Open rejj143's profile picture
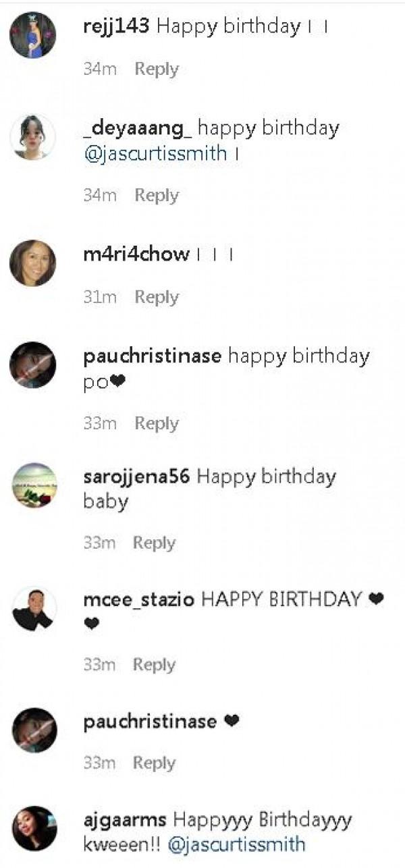Image resolution: width=405 pixels, height=868 pixels. (x=33, y=35)
